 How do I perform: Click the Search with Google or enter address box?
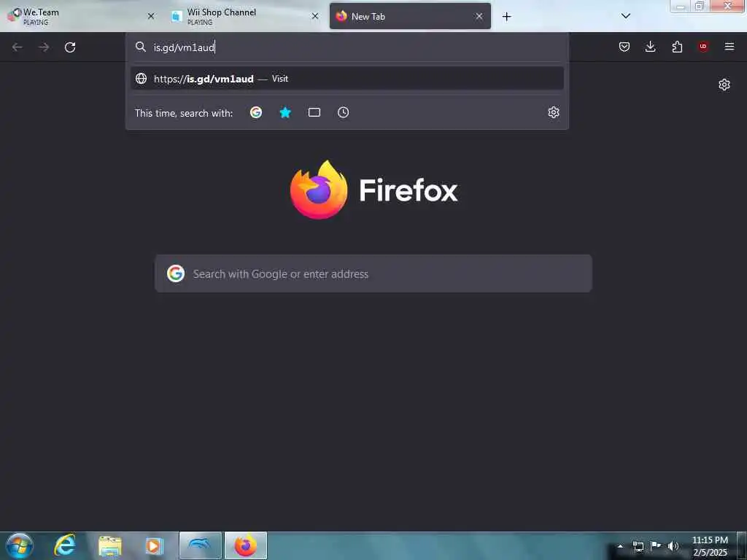[373, 273]
